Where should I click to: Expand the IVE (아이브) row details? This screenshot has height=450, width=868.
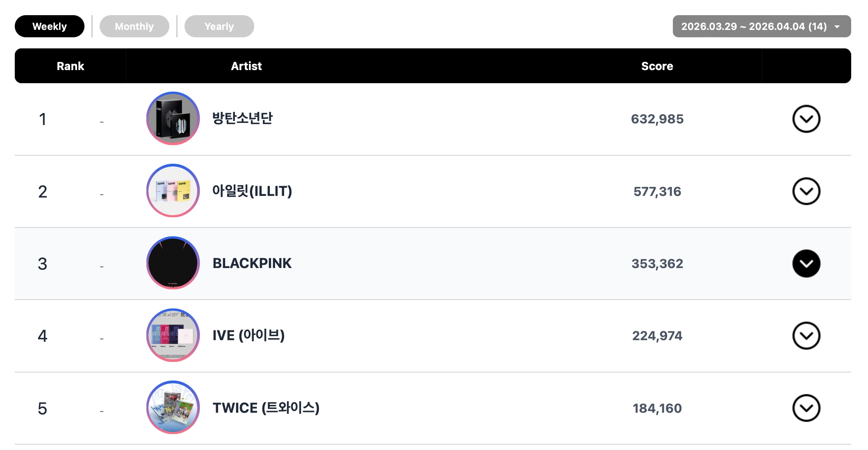(x=806, y=336)
